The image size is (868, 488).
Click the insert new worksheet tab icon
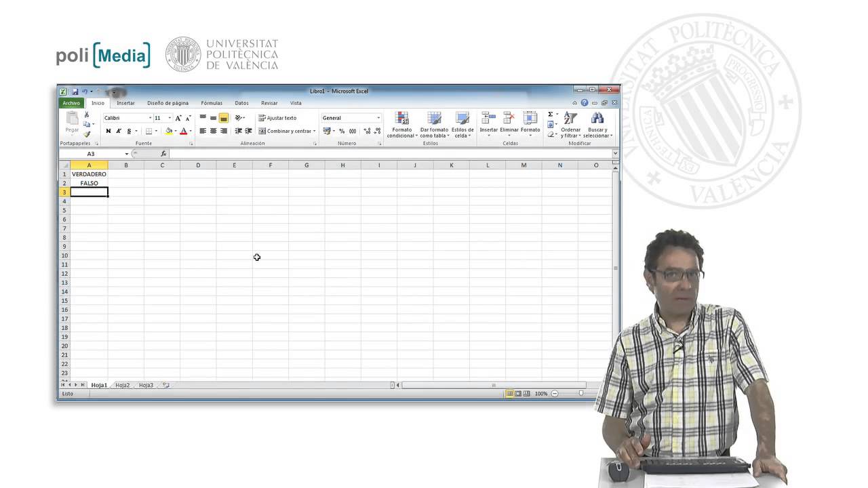(165, 385)
